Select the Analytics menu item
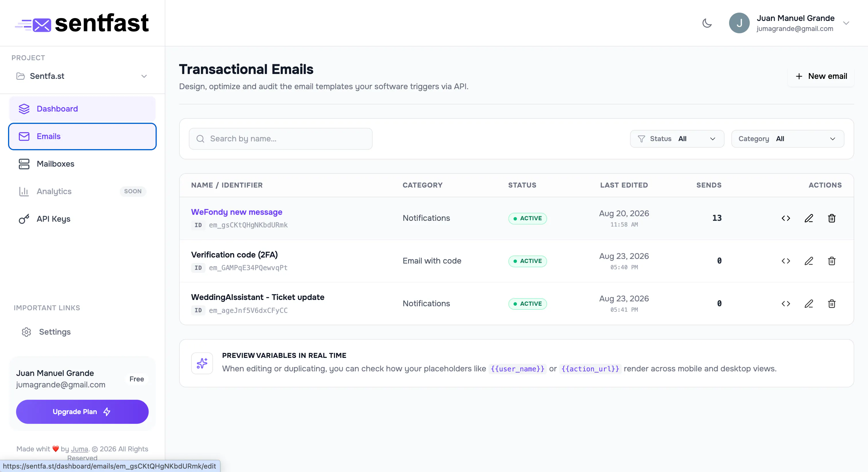 click(82, 191)
